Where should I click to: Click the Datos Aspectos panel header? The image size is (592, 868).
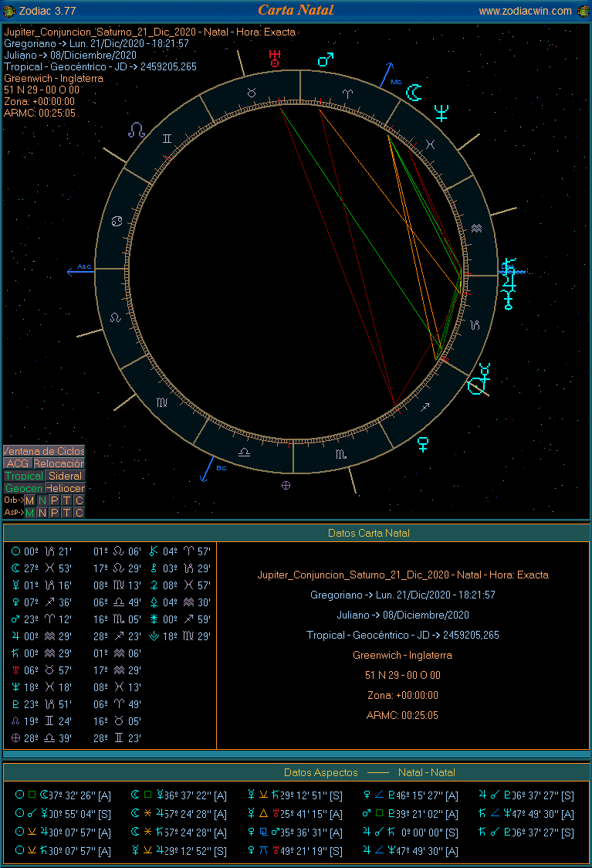(370, 772)
